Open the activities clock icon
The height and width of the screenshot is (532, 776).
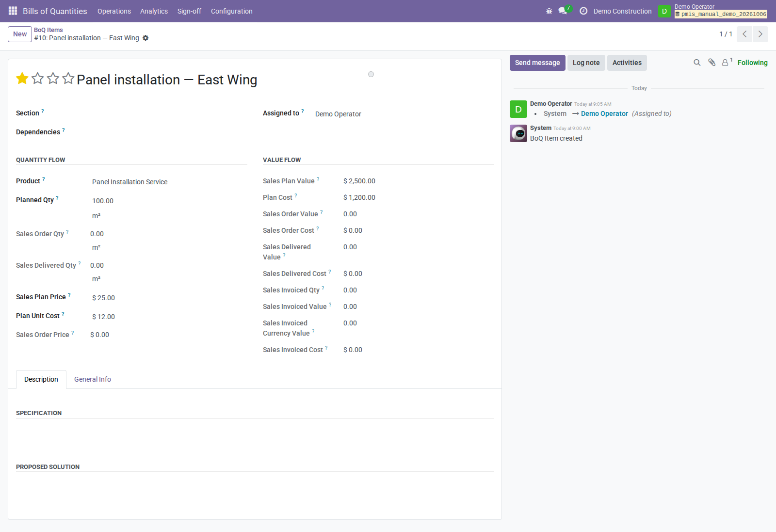[583, 11]
